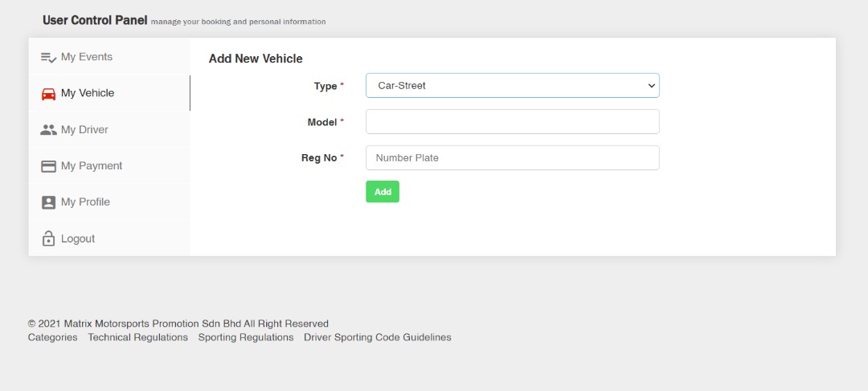Click the green Add button
Image resolution: width=868 pixels, height=391 pixels.
coord(383,191)
